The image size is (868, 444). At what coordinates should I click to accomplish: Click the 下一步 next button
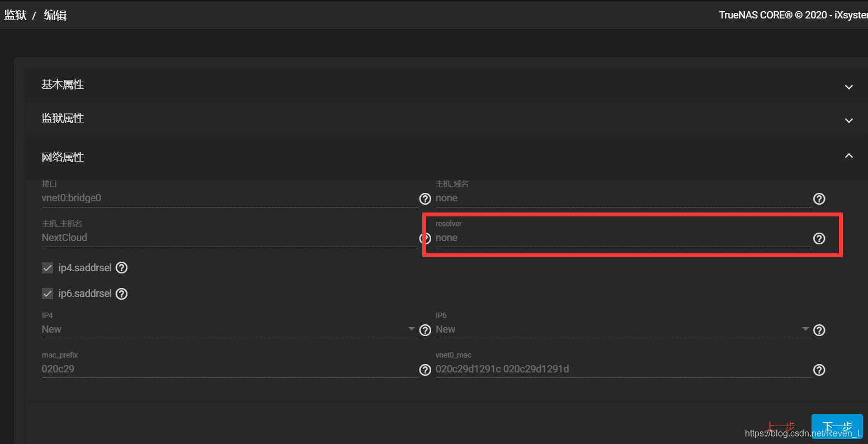837,427
